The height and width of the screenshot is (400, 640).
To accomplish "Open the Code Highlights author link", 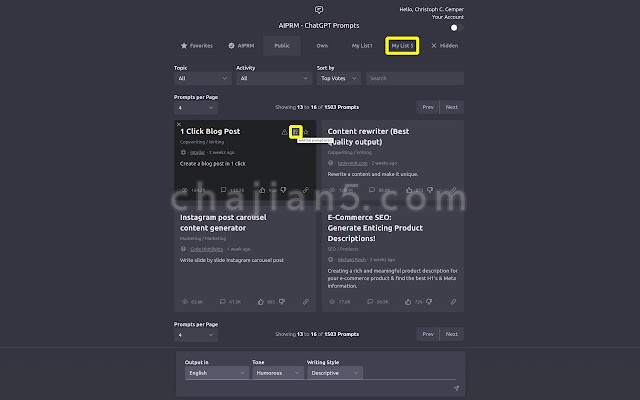I will pyautogui.click(x=207, y=249).
